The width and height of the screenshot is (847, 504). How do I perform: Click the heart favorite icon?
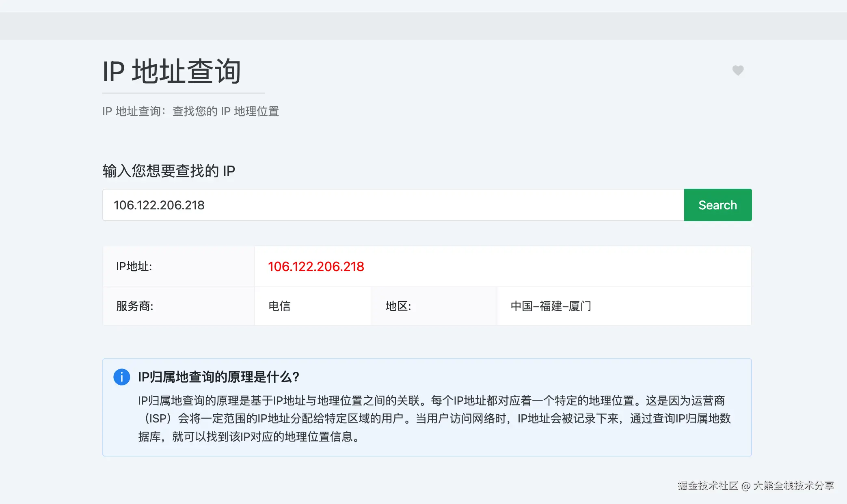point(738,71)
